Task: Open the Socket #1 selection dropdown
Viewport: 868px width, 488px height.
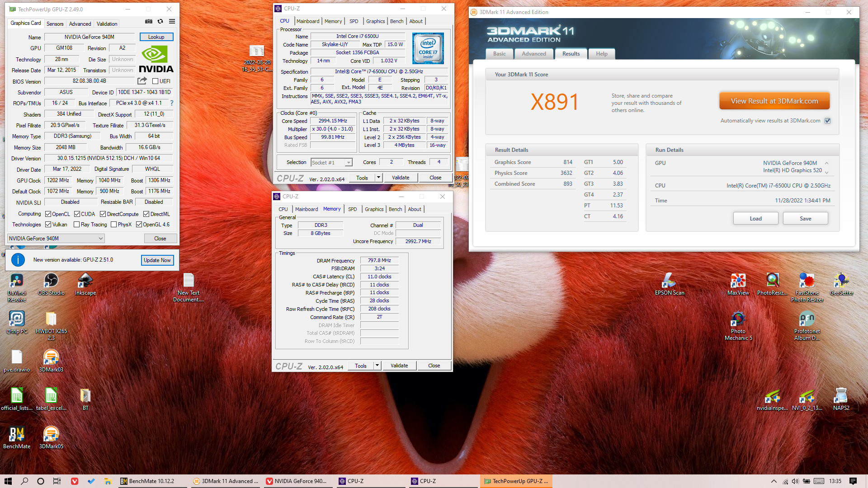Action: click(x=331, y=163)
